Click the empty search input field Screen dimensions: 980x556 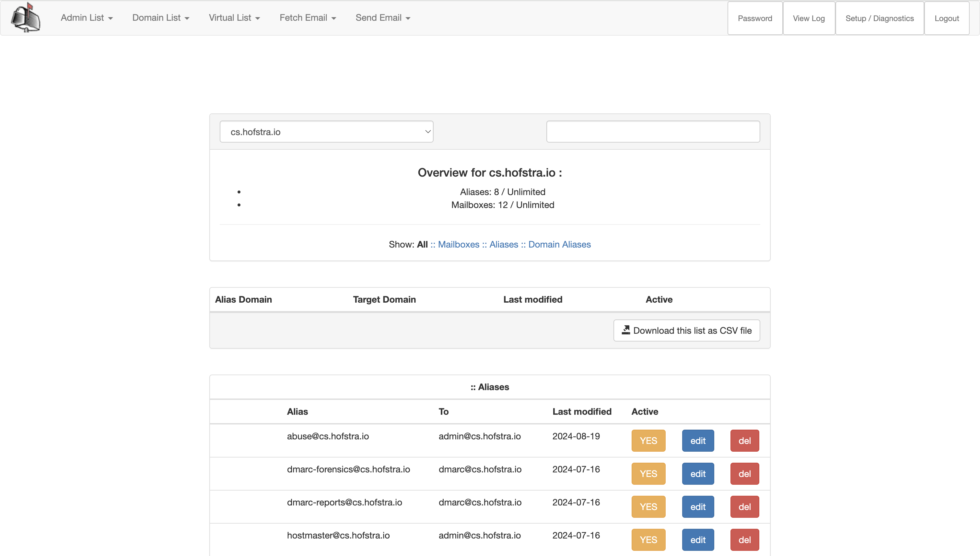(653, 132)
